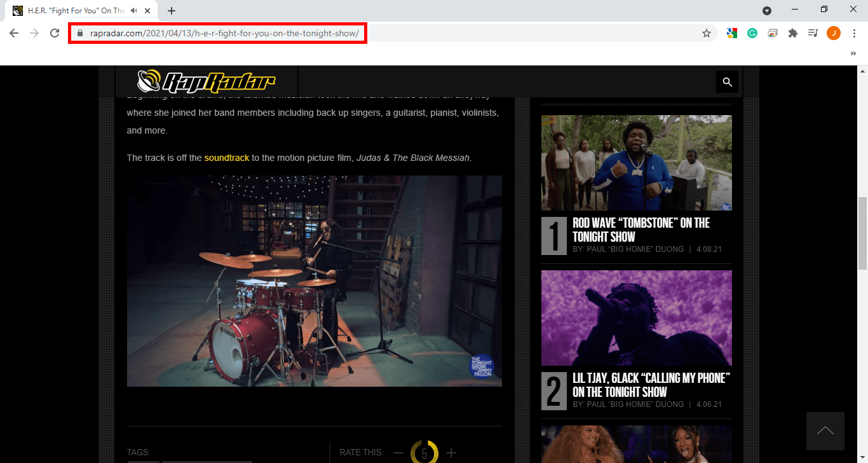Go back to the previous page
868x463 pixels.
[14, 33]
